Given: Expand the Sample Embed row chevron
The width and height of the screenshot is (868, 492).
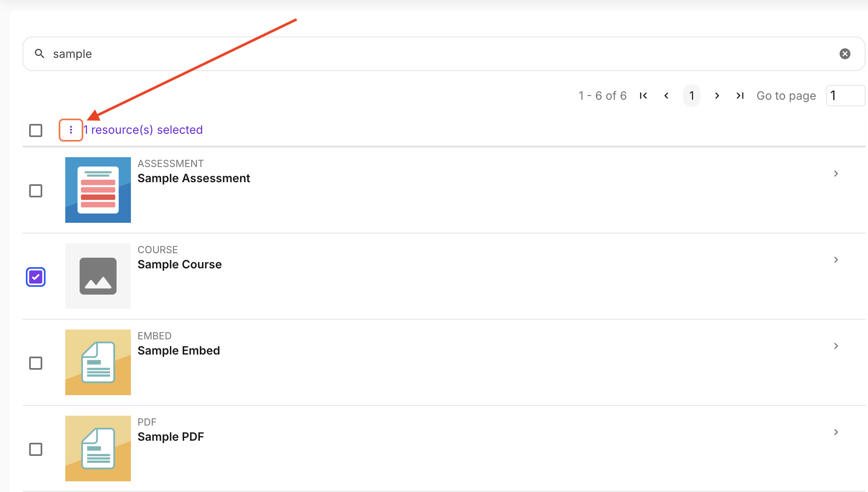Looking at the screenshot, I should click(x=836, y=346).
